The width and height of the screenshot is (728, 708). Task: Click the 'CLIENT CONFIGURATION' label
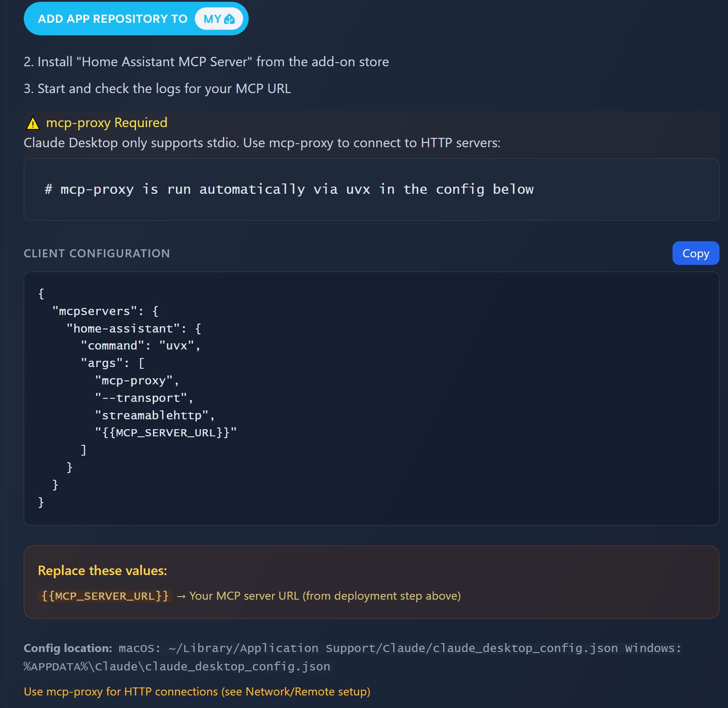(x=97, y=253)
